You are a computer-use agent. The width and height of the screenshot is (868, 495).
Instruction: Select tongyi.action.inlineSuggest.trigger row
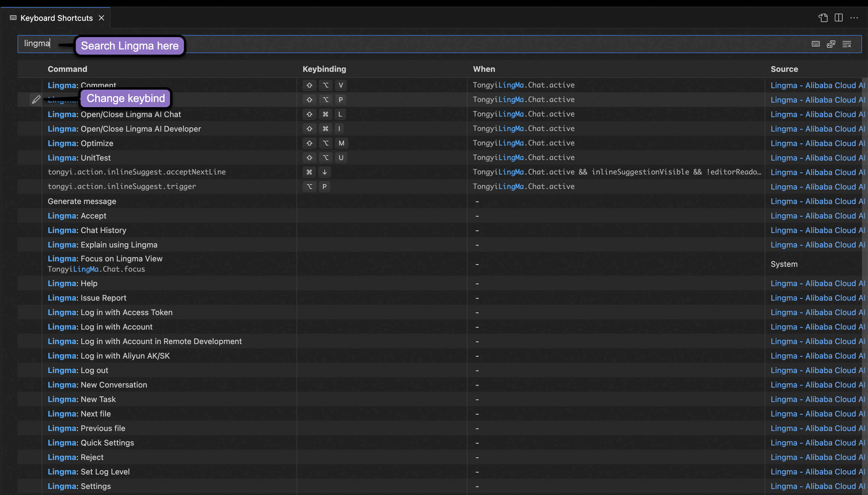(439, 187)
